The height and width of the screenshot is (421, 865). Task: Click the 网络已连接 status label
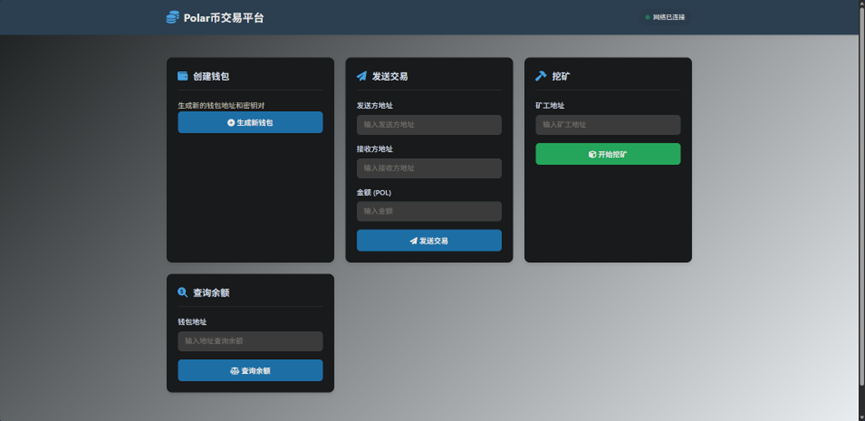pyautogui.click(x=669, y=18)
